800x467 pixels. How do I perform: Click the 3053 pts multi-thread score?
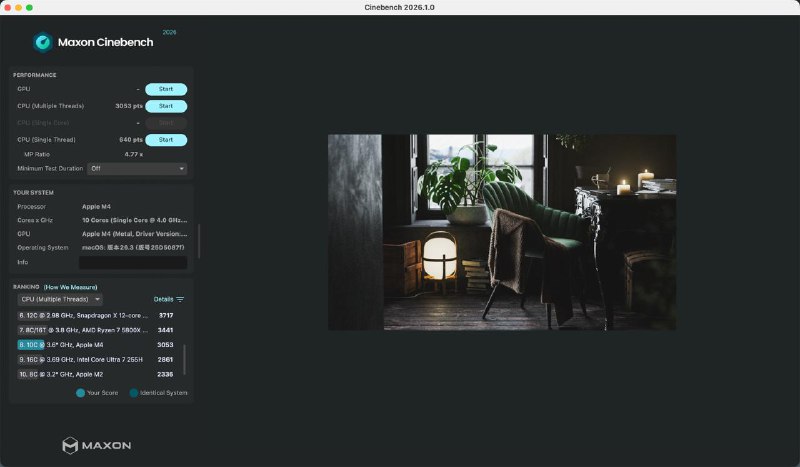pyautogui.click(x=129, y=106)
